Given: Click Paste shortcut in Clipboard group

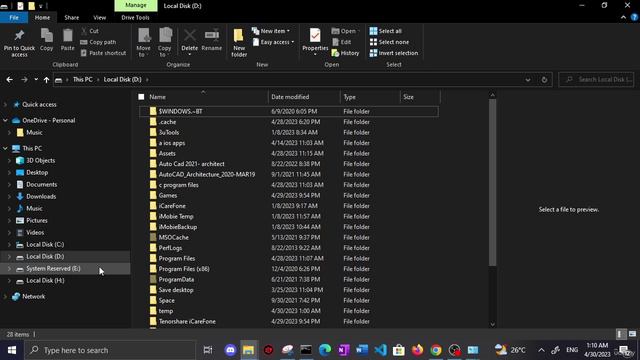Looking at the screenshot, I should pos(103,53).
